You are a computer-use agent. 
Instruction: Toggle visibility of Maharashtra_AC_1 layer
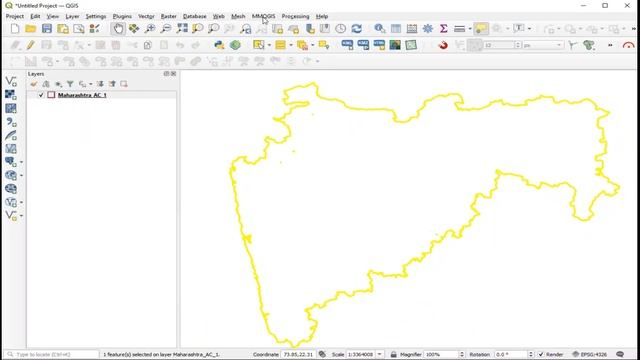coord(41,95)
